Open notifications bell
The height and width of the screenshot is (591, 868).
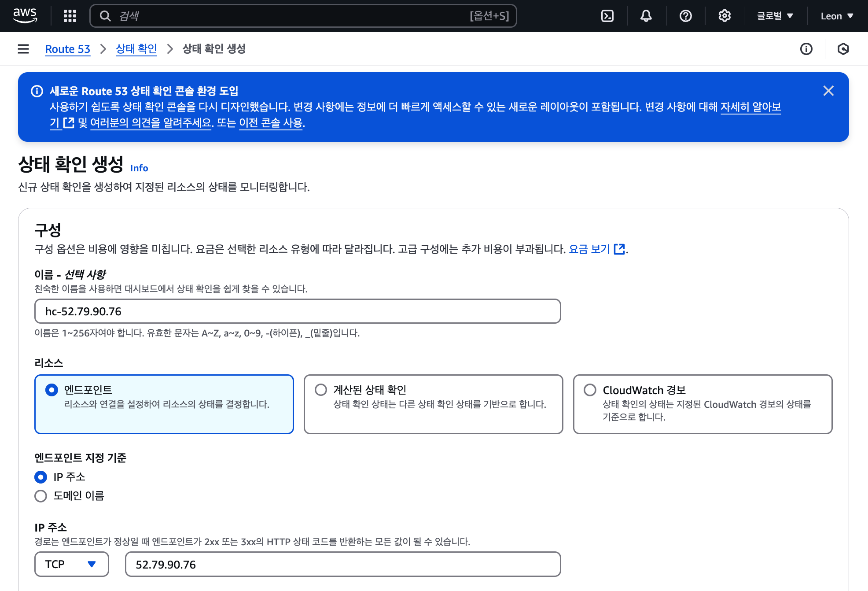[646, 16]
